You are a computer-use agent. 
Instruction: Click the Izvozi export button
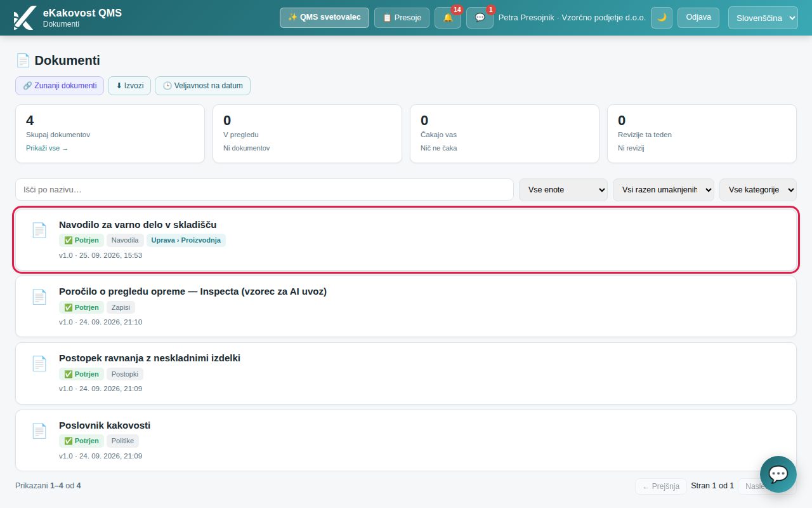(x=129, y=86)
